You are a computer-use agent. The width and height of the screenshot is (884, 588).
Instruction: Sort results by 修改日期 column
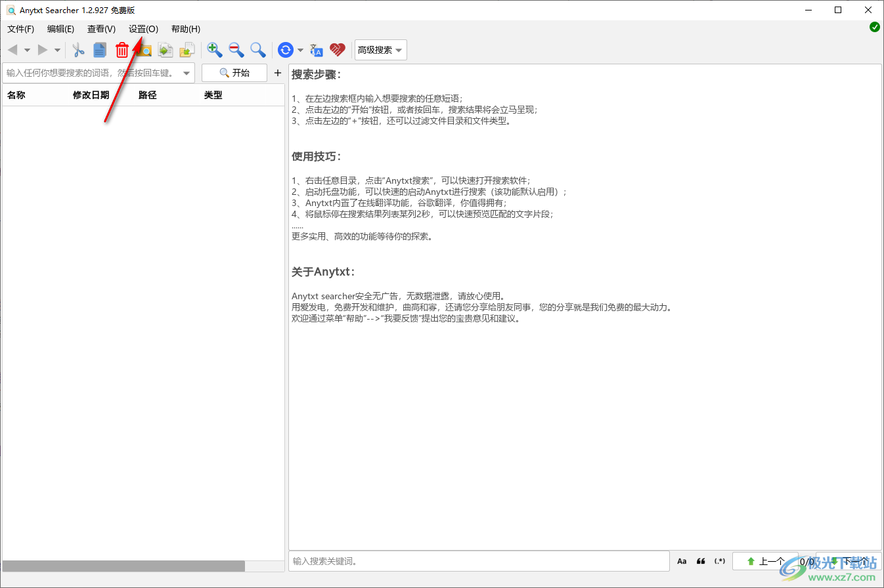pos(91,95)
